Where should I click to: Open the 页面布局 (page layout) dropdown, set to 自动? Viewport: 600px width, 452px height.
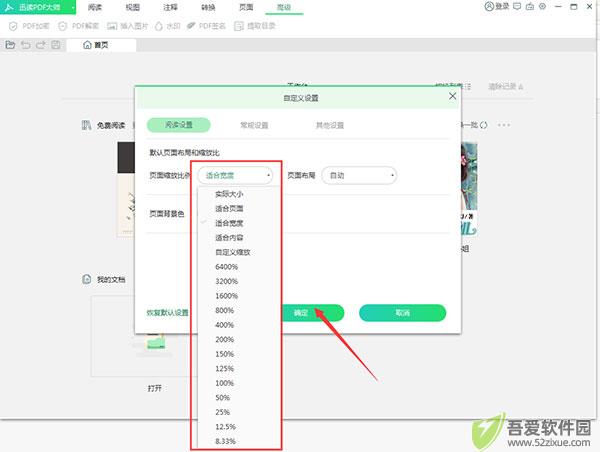point(359,175)
